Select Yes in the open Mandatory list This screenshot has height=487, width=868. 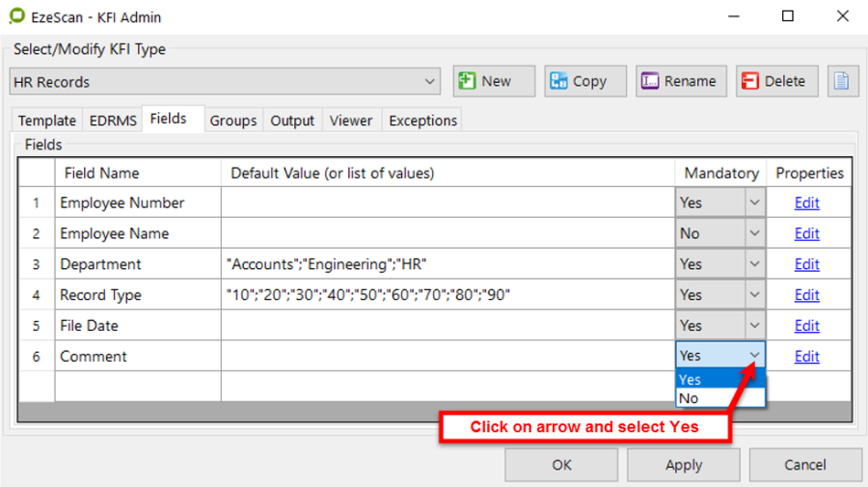click(x=720, y=379)
